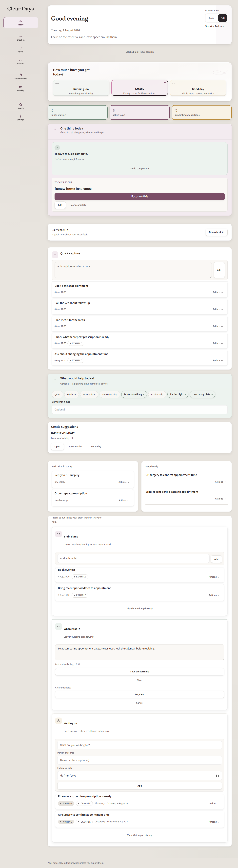
Task: Add the Quick capture note
Action: (x=219, y=270)
